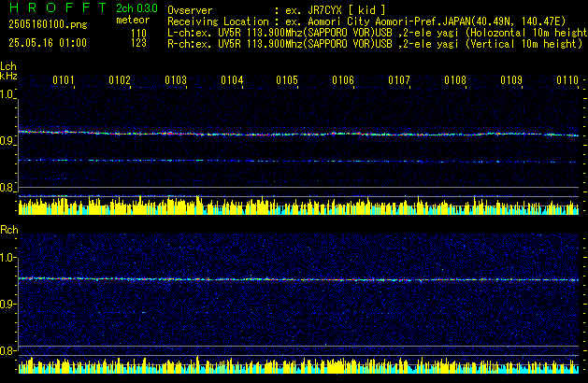Click the Ovserver line with JR7CYX
The width and height of the screenshot is (588, 383).
click(277, 10)
